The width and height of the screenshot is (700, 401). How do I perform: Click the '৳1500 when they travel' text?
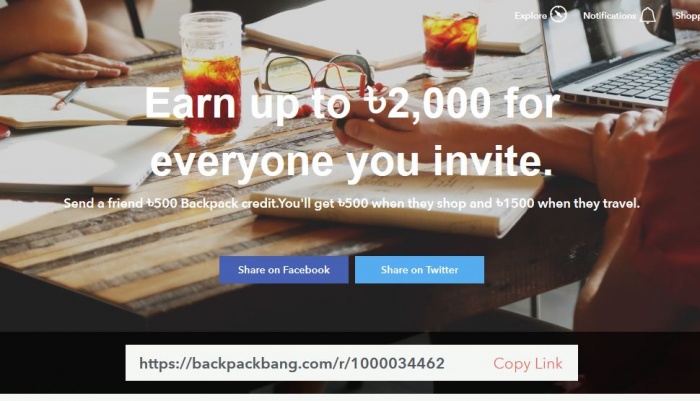pyautogui.click(x=567, y=204)
